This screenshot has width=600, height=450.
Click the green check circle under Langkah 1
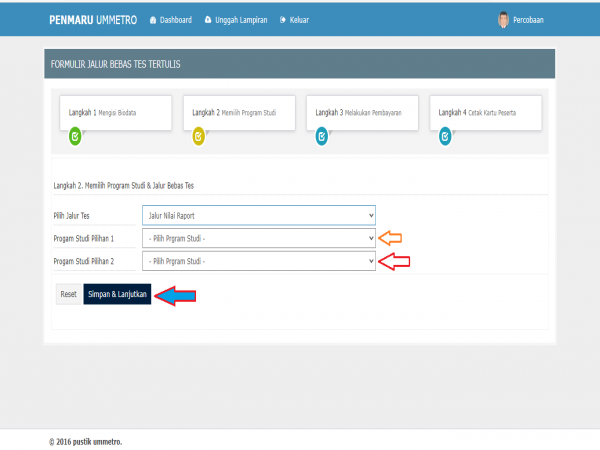tap(75, 137)
